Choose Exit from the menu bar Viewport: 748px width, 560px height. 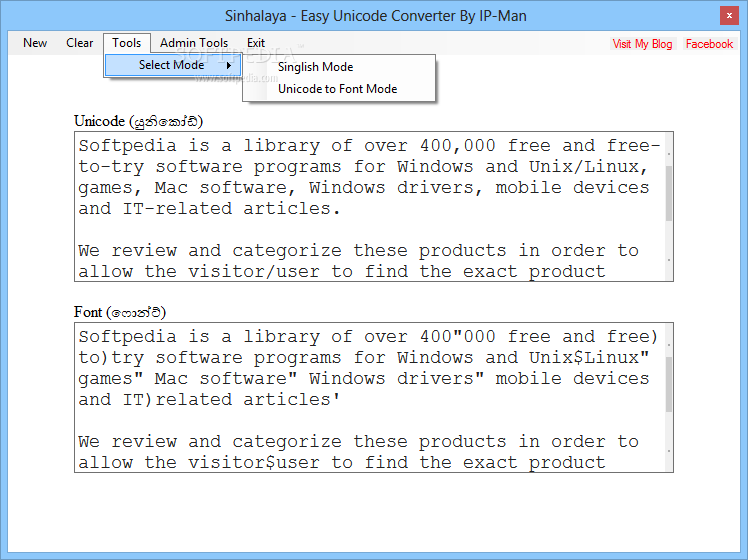coord(256,43)
